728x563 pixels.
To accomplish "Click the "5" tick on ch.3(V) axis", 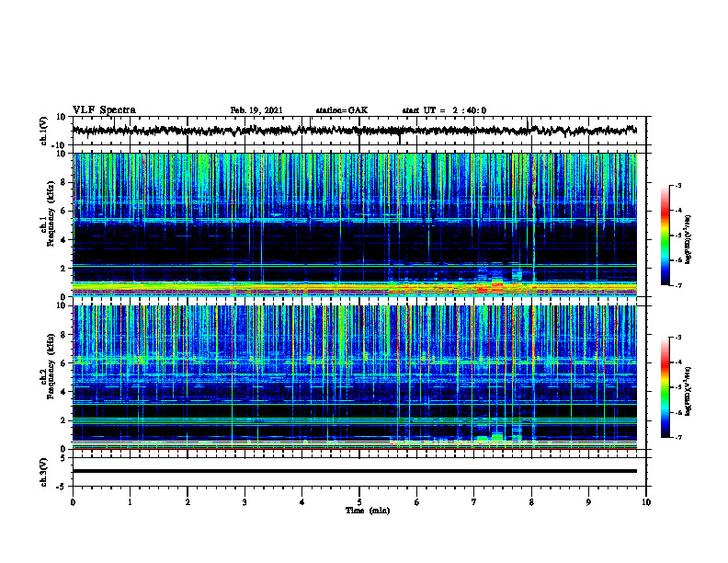I will (64, 458).
